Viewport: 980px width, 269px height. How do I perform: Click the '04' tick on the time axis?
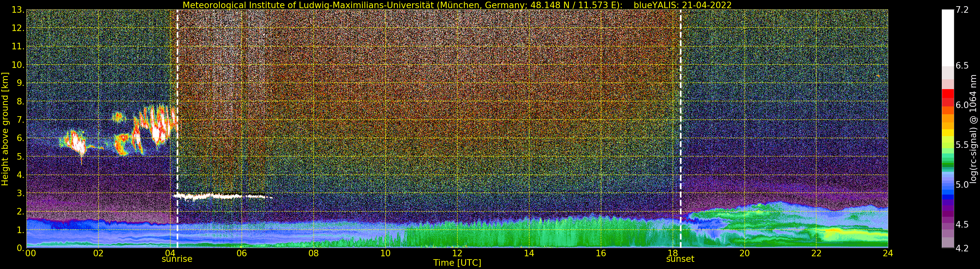[170, 253]
